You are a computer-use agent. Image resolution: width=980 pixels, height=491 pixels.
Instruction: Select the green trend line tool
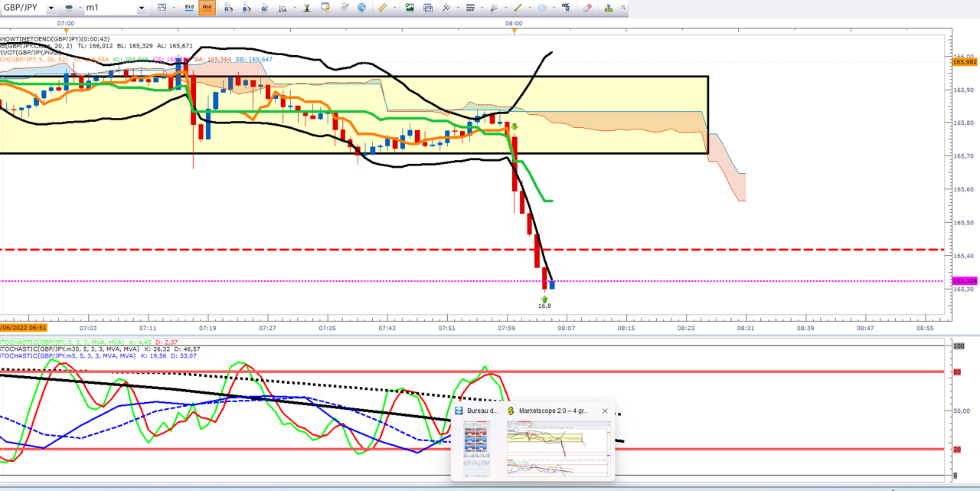coord(518,8)
